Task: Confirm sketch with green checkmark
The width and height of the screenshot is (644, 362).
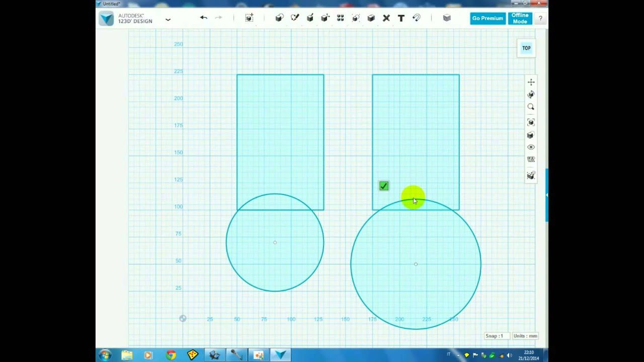Action: (384, 186)
